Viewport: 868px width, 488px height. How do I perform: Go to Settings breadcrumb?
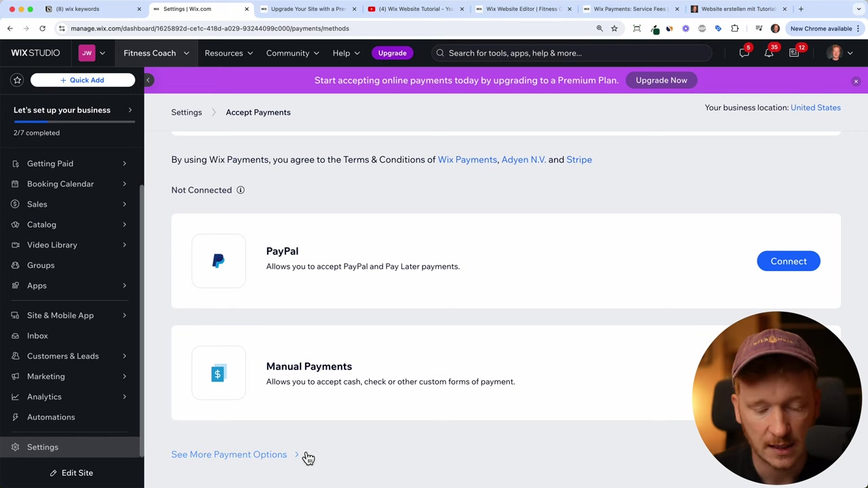[x=186, y=112]
